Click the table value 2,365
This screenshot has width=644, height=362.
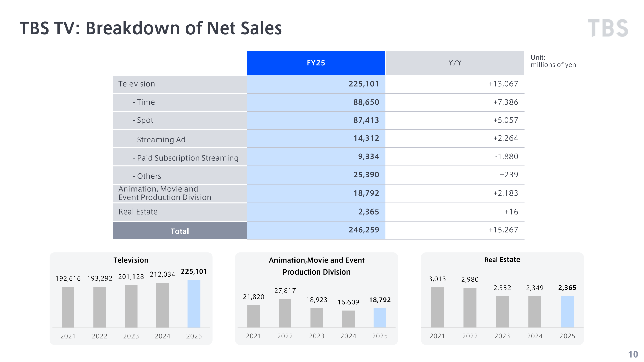[x=368, y=212]
